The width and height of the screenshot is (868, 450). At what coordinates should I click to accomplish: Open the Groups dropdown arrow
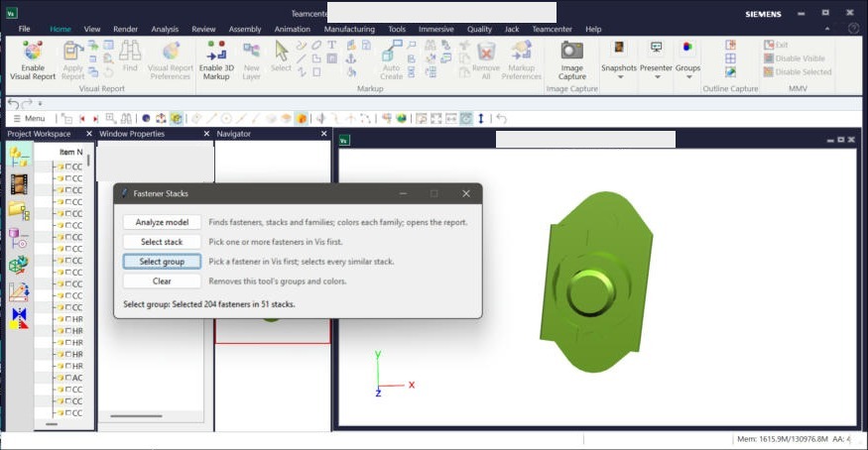(x=688, y=77)
